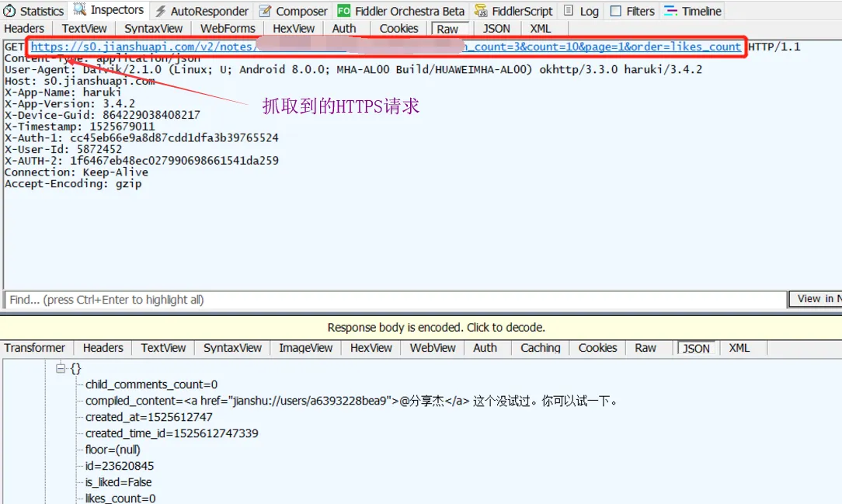This screenshot has height=504, width=842.
Task: Select the id=23620845 tree node
Action: (x=120, y=466)
